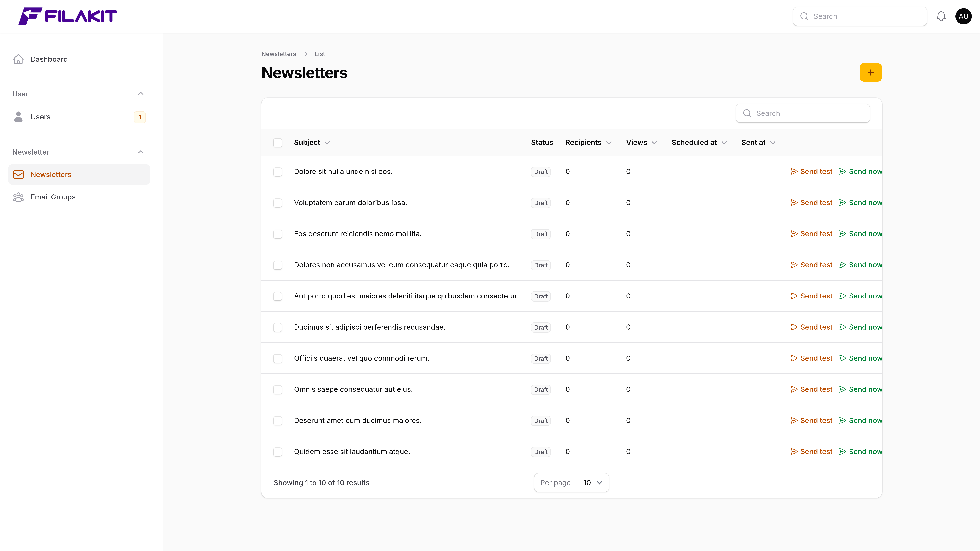Viewport: 980px width, 551px height.
Task: Create a new newsletter with plus button
Action: [x=870, y=72]
